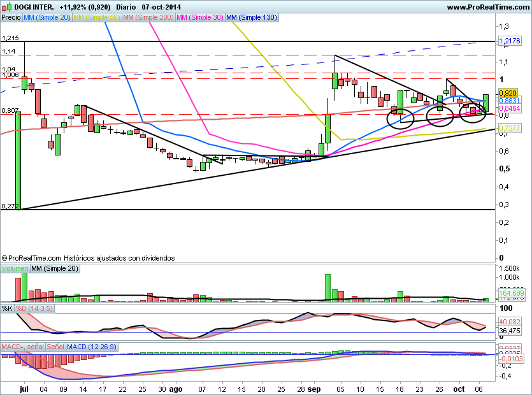Select the MM (Simple 20) price label
The width and height of the screenshot is (532, 395).
[x=47, y=18]
